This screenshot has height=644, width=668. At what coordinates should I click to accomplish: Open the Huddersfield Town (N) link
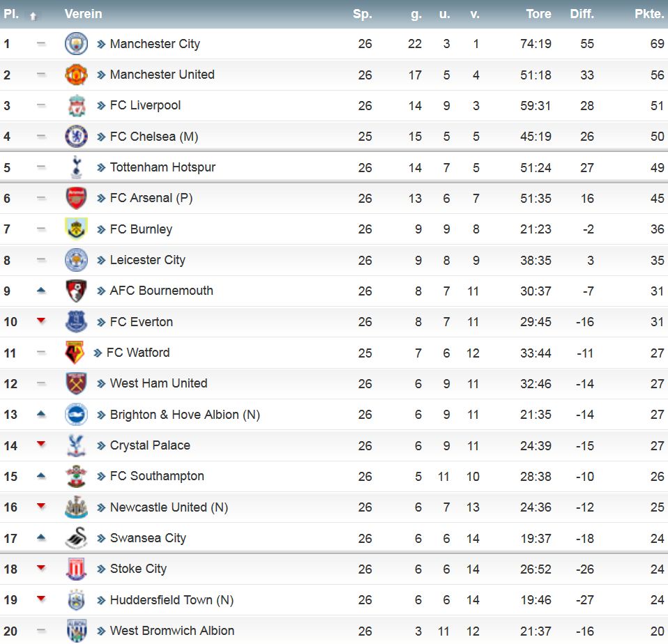tap(172, 599)
